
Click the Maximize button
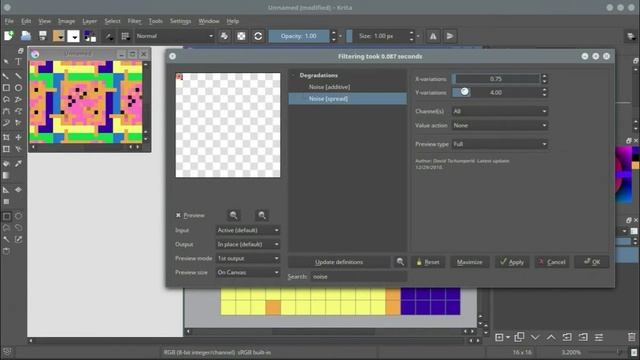click(x=469, y=262)
